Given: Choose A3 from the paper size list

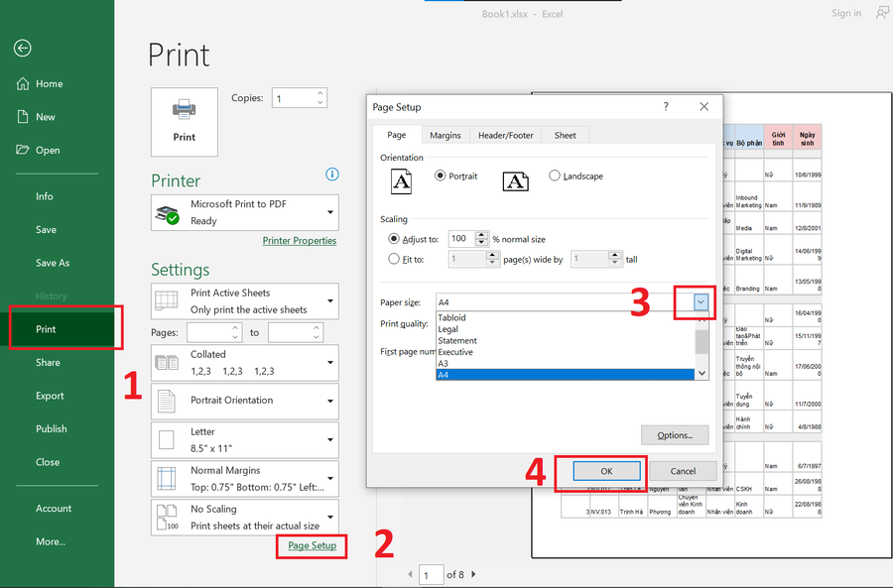Looking at the screenshot, I should [x=566, y=363].
